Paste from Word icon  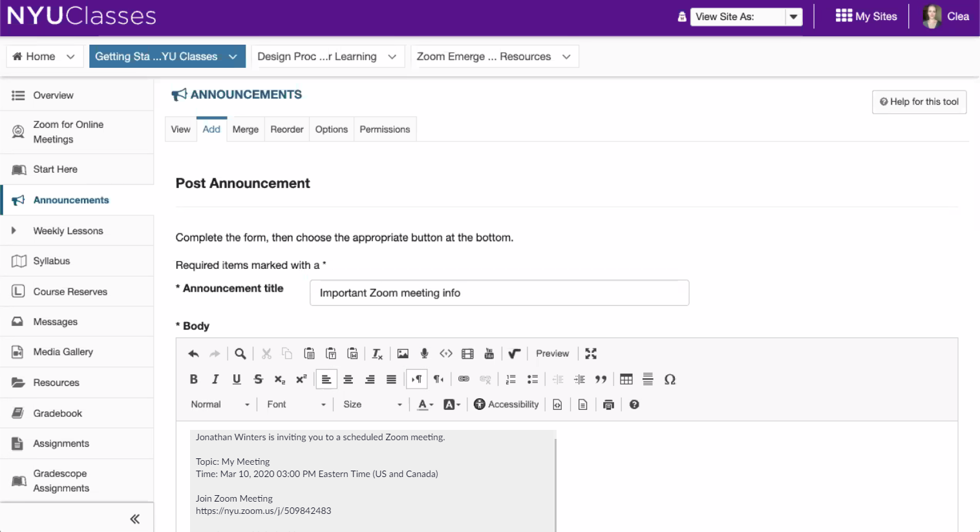[x=352, y=354]
